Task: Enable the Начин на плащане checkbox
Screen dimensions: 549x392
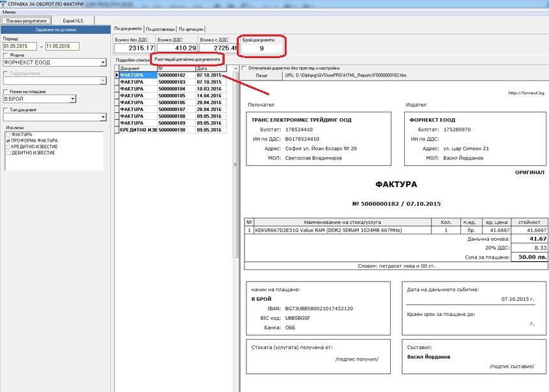Action: click(5, 91)
